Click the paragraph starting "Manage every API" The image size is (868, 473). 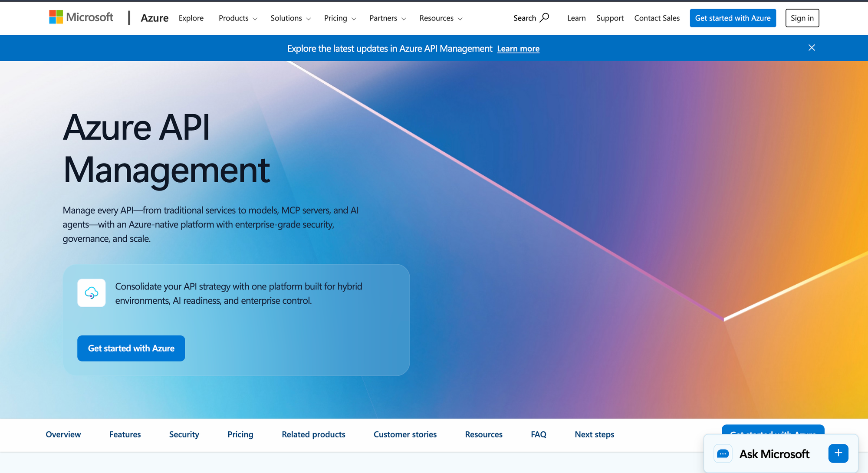pyautogui.click(x=211, y=224)
